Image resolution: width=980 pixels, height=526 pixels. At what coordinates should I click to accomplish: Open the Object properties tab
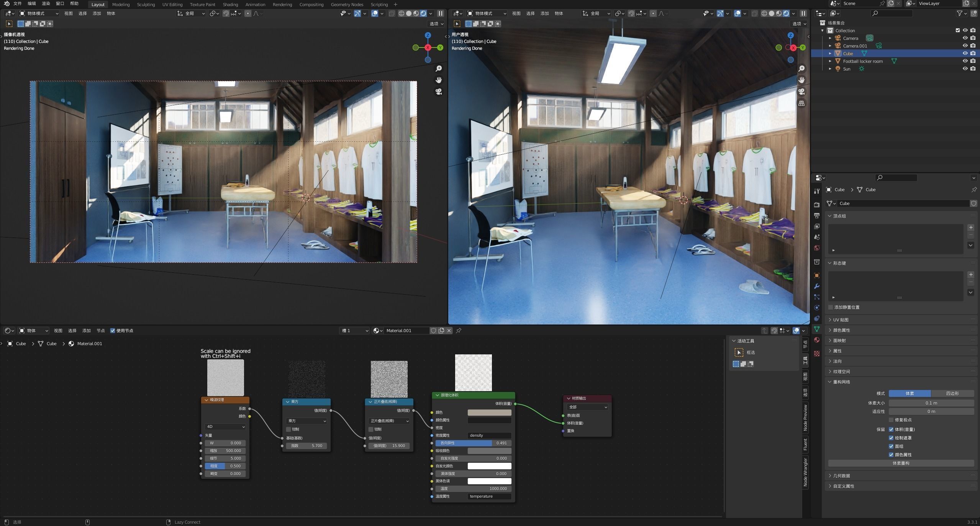tap(816, 275)
